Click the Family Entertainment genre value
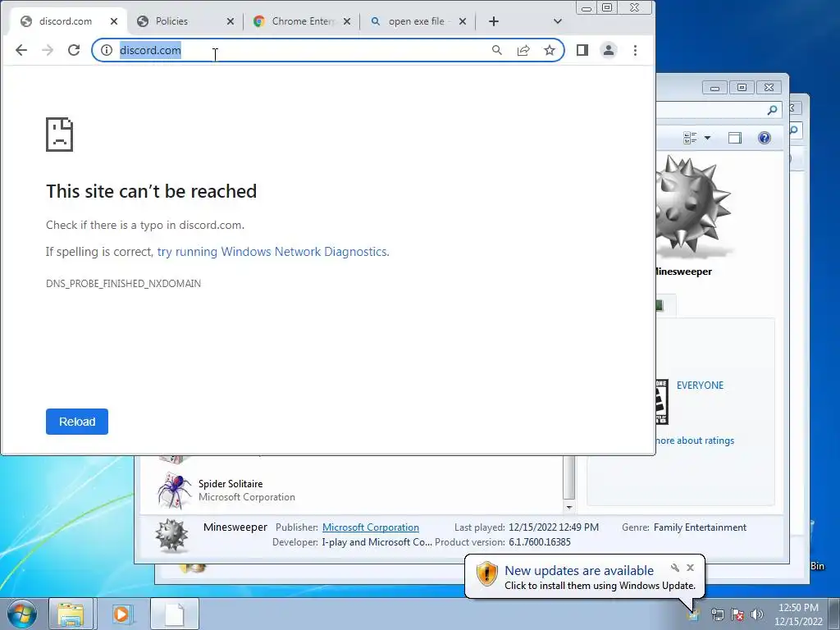The width and height of the screenshot is (840, 630). click(x=700, y=527)
